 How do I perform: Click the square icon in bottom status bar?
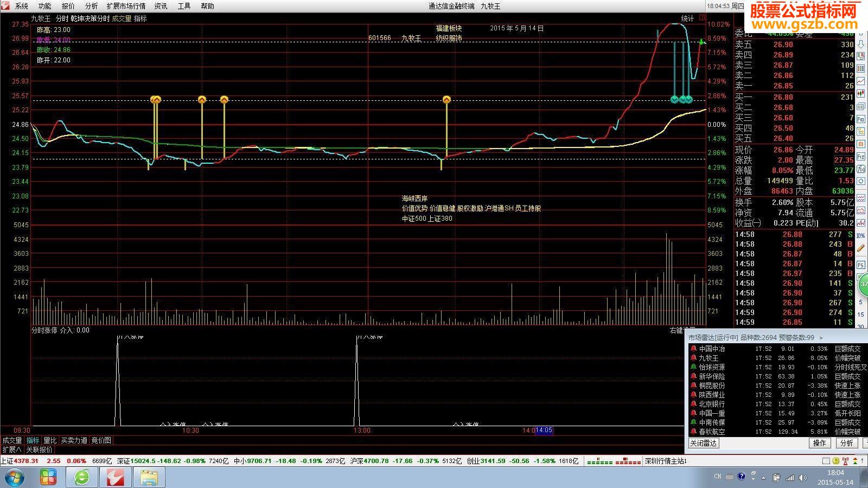click(x=826, y=461)
